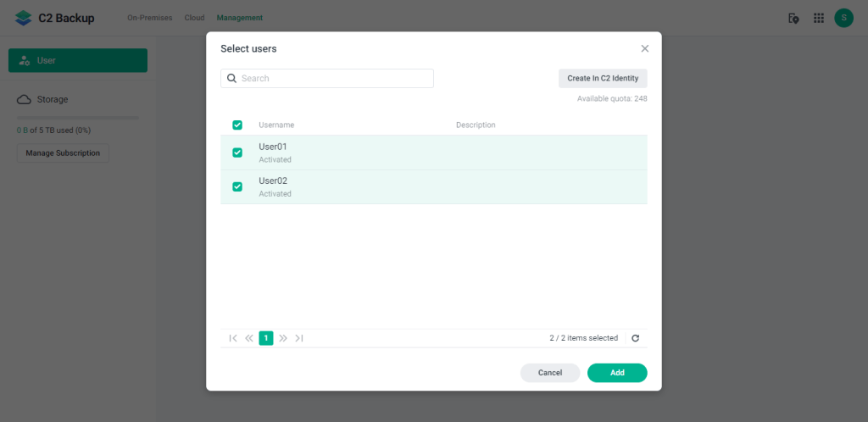The width and height of the screenshot is (868, 422).
Task: Deselect the User02 checkbox
Action: 237,186
